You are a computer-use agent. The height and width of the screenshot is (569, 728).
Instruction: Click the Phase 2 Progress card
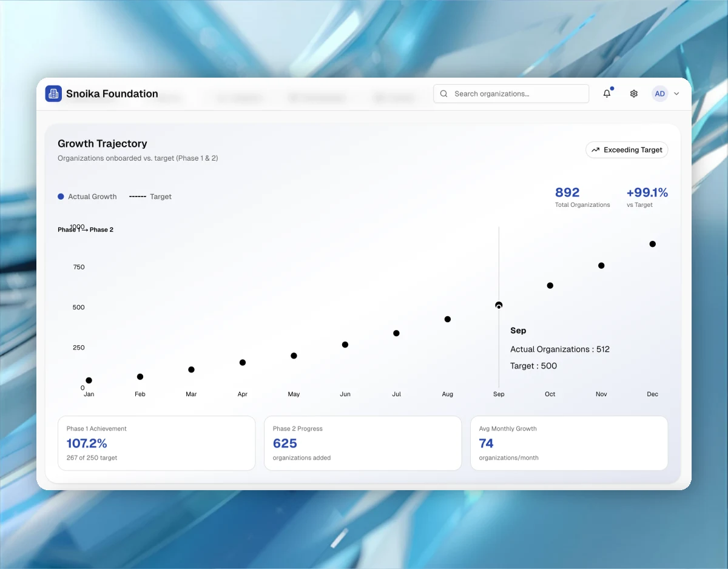coord(363,443)
